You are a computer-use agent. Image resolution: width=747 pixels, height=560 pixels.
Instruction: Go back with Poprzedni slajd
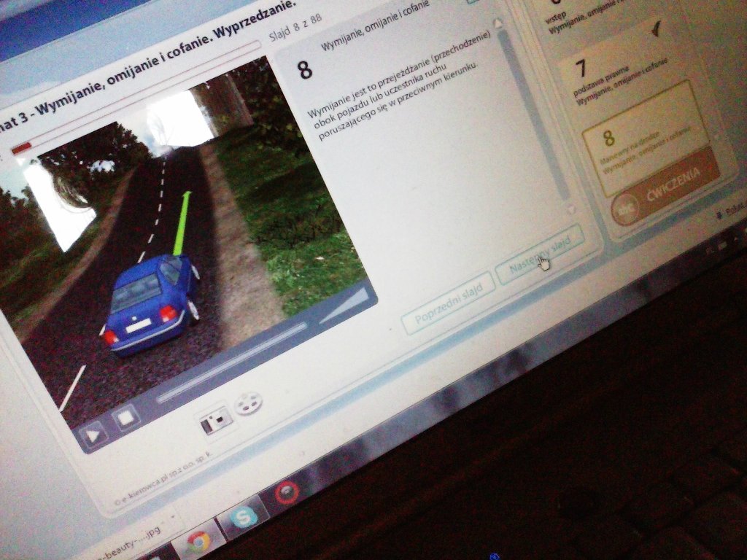[x=448, y=303]
